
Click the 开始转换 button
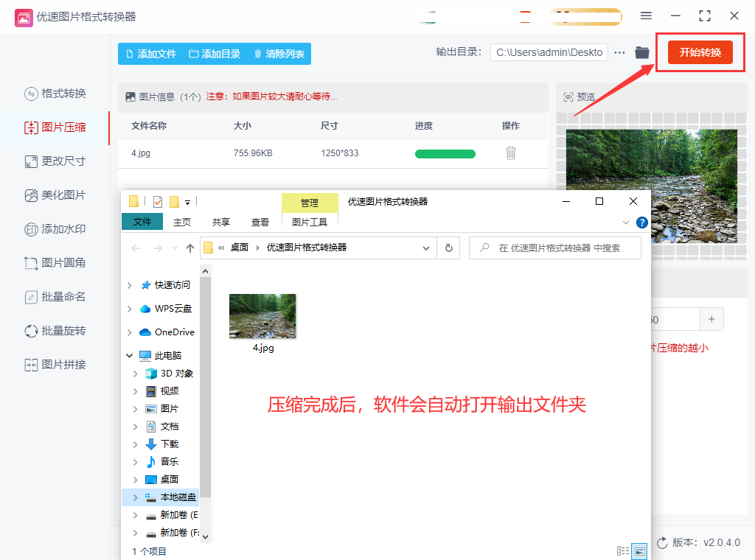[x=700, y=52]
